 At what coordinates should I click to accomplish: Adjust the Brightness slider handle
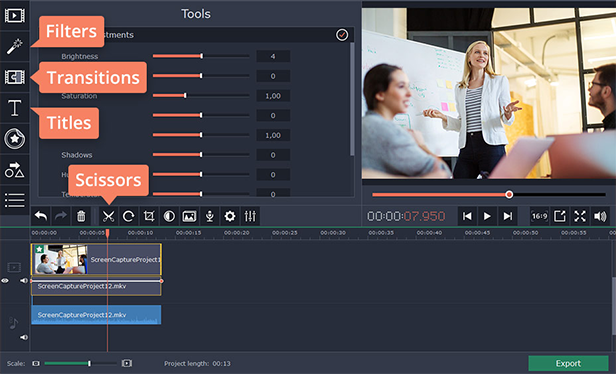(x=202, y=56)
